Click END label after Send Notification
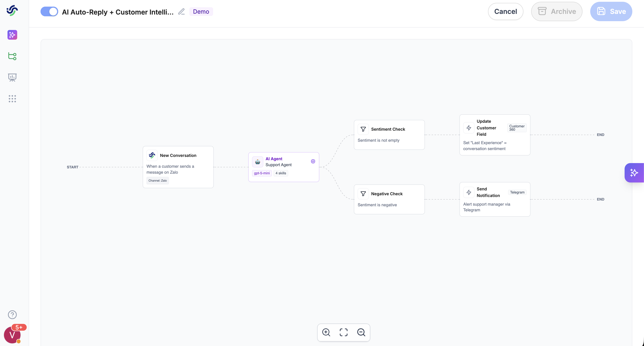Viewport: 644px width, 346px height. (601, 199)
